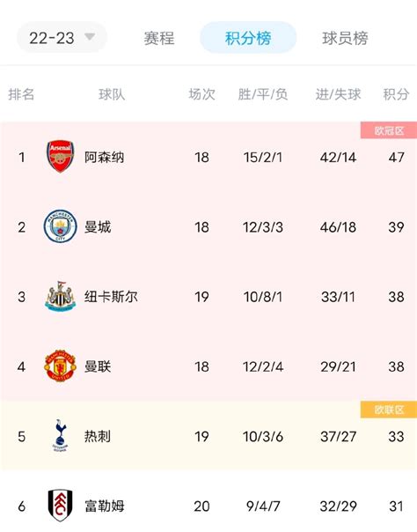Click the Manchester City crest
The height and width of the screenshot is (532, 417).
pyautogui.click(x=61, y=226)
